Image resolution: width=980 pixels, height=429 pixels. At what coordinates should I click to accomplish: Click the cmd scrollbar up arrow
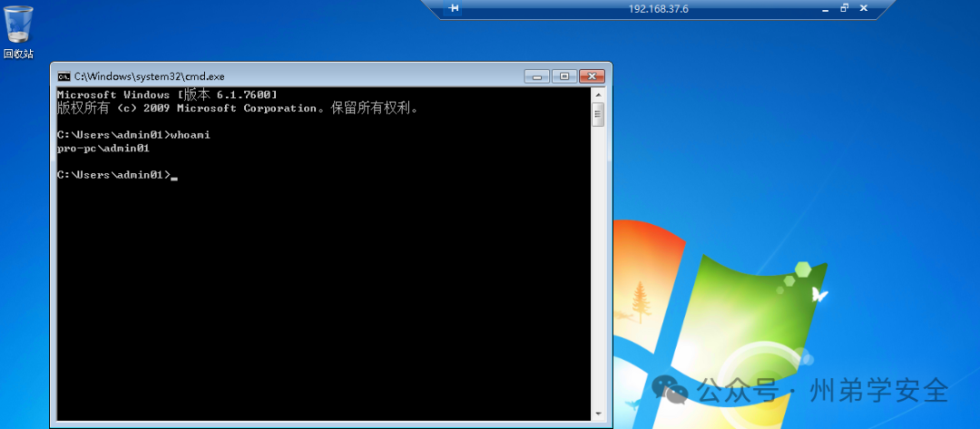pyautogui.click(x=598, y=94)
